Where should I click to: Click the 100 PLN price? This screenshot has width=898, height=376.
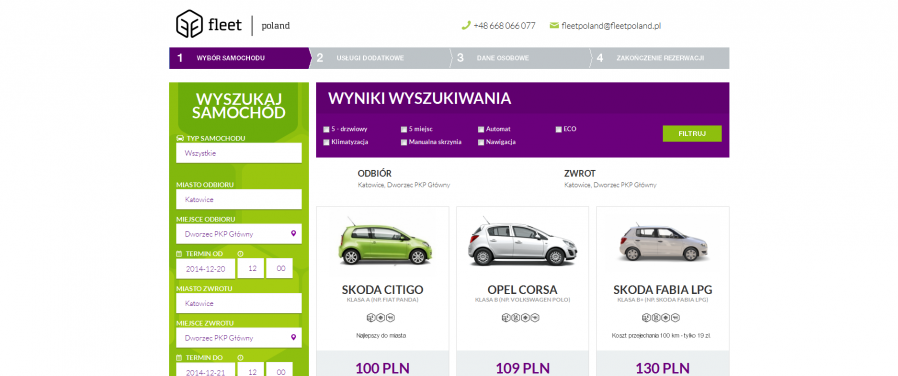tap(383, 368)
